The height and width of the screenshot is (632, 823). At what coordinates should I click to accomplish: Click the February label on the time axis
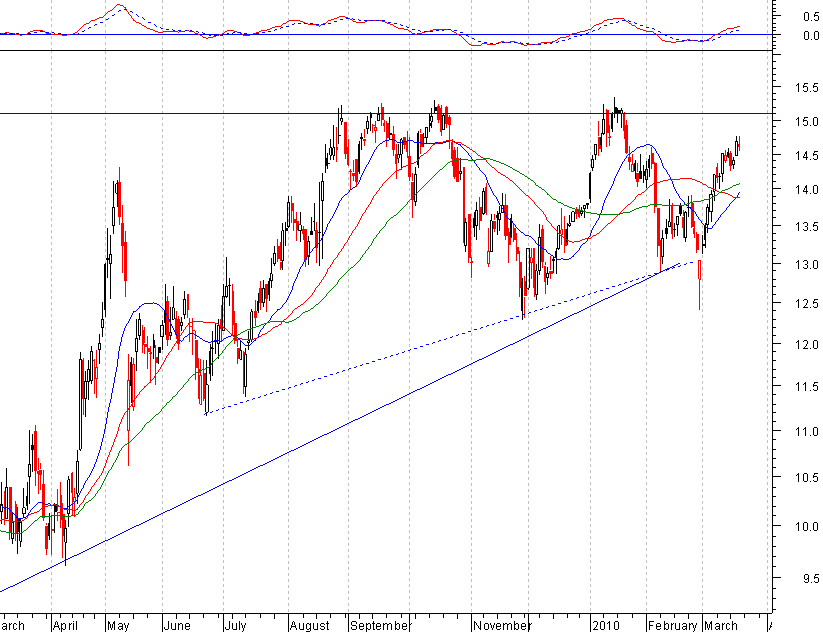click(x=673, y=625)
